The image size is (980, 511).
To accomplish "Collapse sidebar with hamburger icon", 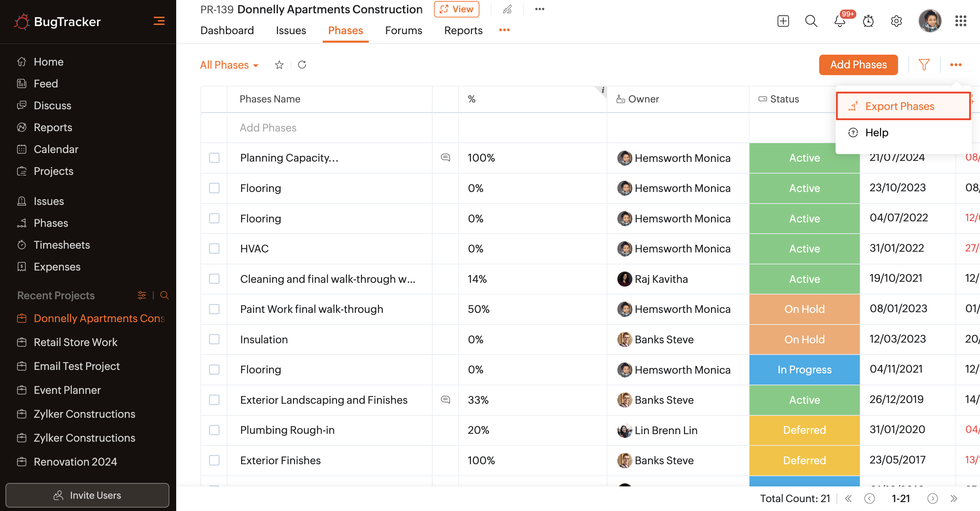I will 159,21.
